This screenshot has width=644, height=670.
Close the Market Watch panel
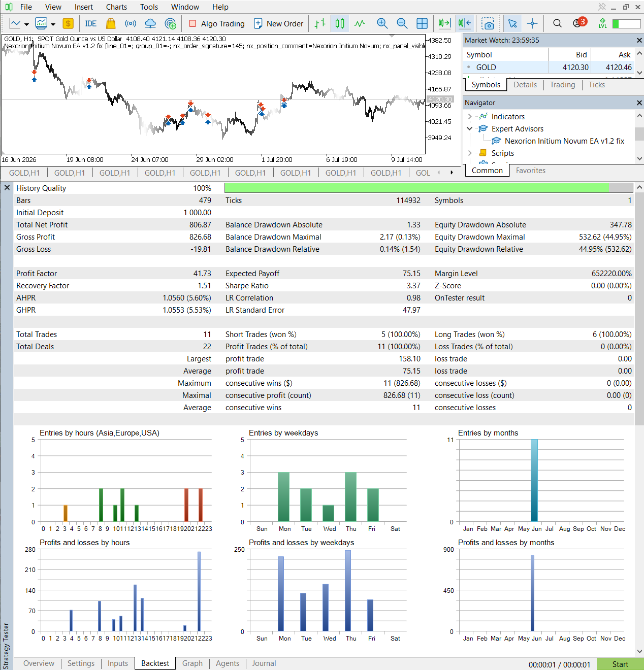(x=639, y=40)
